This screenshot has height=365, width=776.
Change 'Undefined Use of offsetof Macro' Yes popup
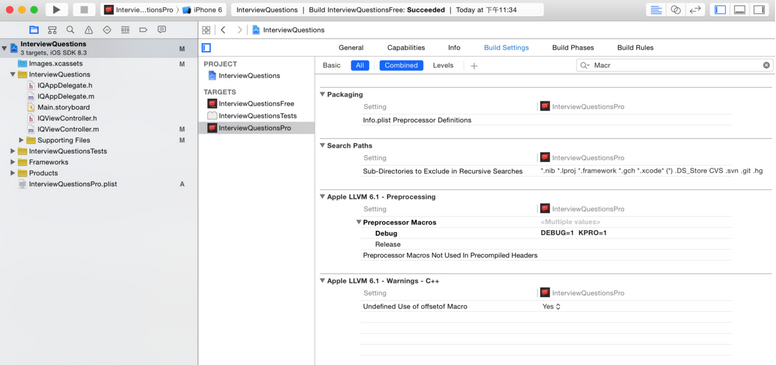click(551, 307)
